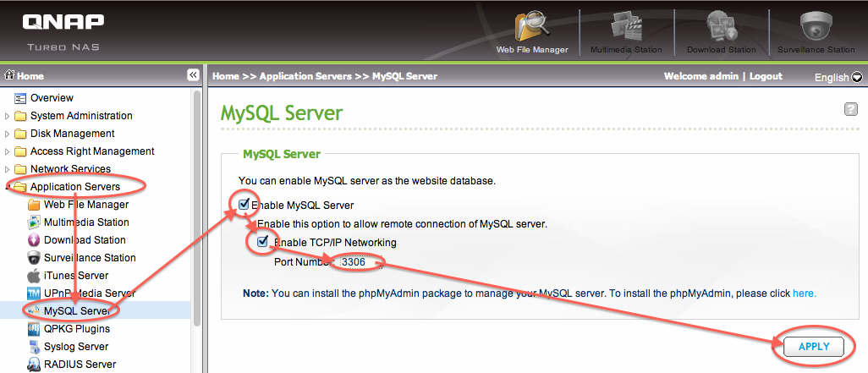Expand System Administration tree node arrow
Image resolution: width=868 pixels, height=373 pixels.
(7, 116)
